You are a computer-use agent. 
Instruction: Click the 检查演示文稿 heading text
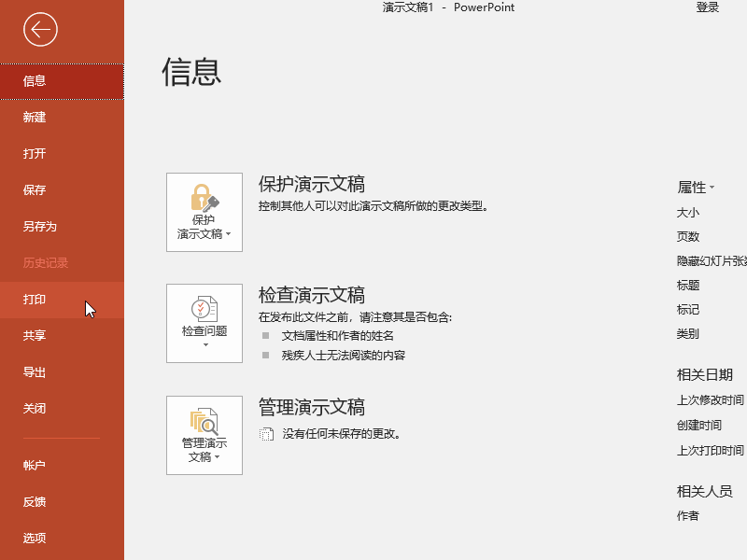click(x=312, y=295)
